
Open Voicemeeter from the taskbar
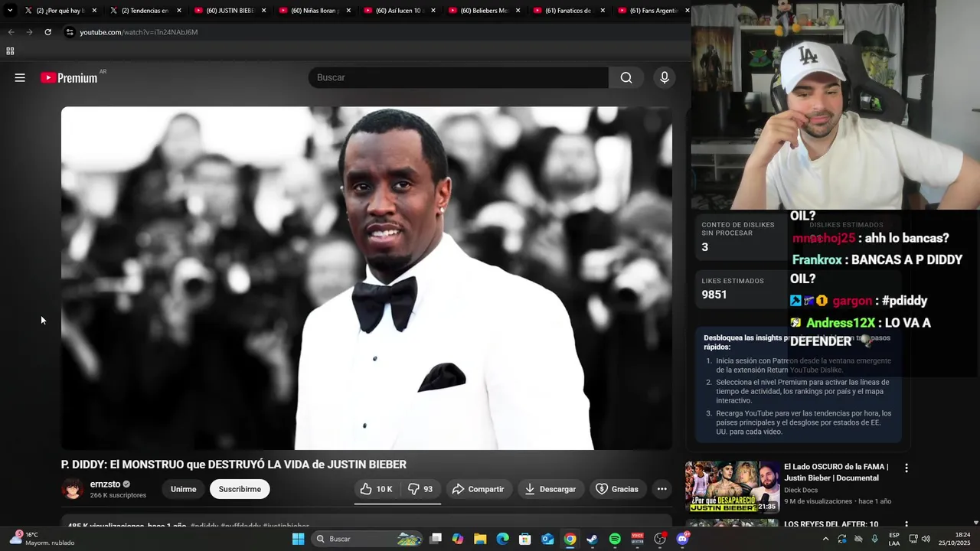(x=637, y=539)
